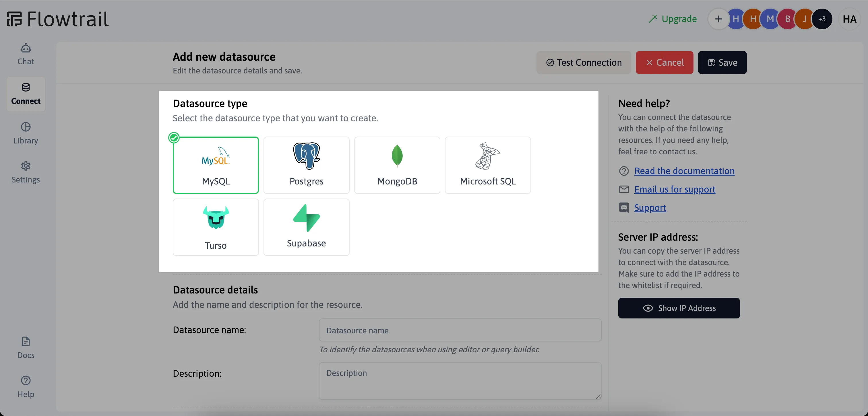Click the green selected checkmark badge
868x416 pixels.
pyautogui.click(x=174, y=138)
